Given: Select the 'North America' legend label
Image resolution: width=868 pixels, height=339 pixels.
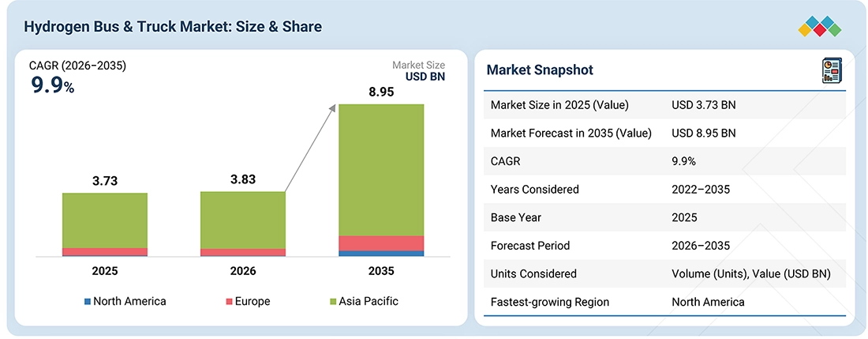Looking at the screenshot, I should 129,301.
